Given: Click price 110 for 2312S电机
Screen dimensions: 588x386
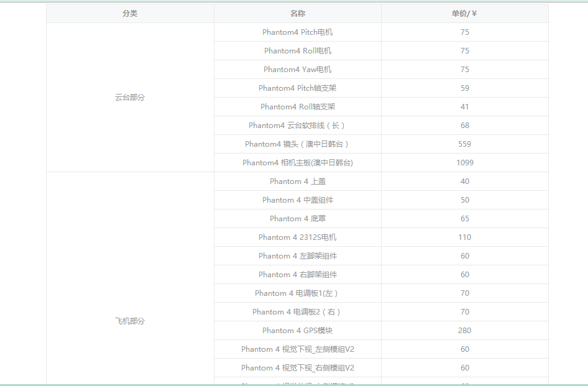Looking at the screenshot, I should (465, 237).
